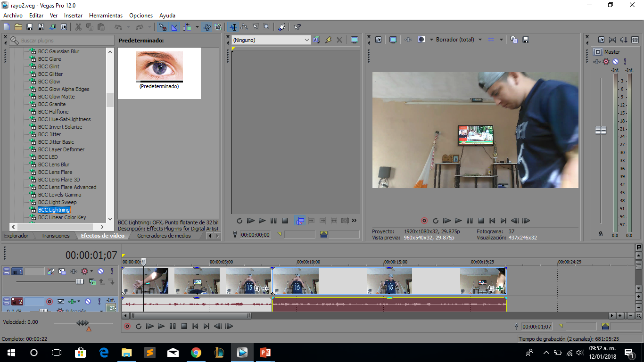Screen dimensions: 644x362
Task: Open undo history dropdown arrow
Action: point(128,27)
